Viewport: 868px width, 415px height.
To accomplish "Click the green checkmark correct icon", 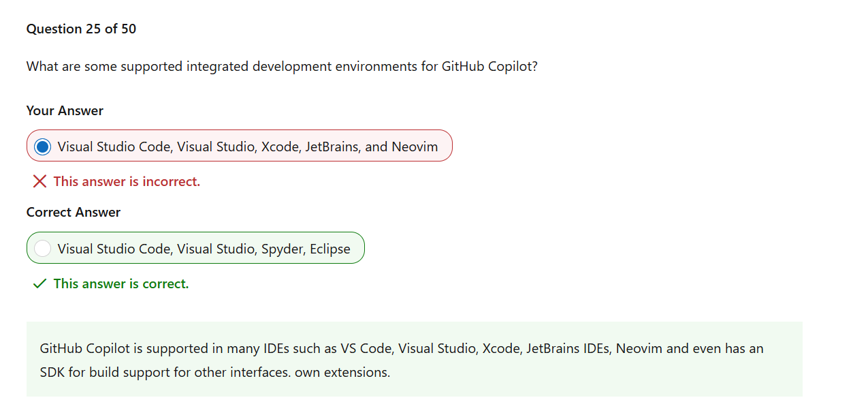I will click(x=39, y=283).
